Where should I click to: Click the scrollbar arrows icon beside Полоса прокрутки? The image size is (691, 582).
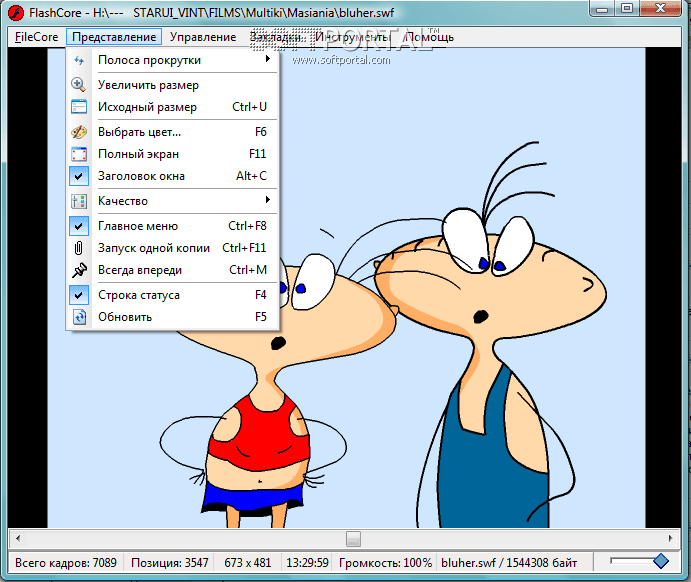click(79, 60)
